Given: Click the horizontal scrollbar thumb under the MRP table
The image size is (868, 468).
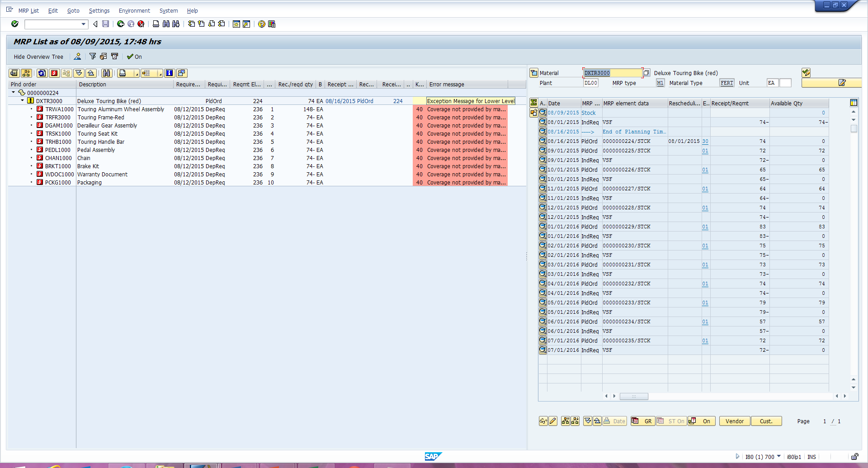Looking at the screenshot, I should point(634,396).
